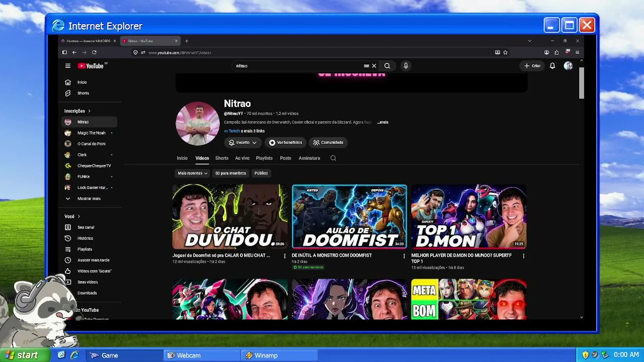
Task: Open more options for the Doomfist CALAR video
Action: pyautogui.click(x=285, y=256)
